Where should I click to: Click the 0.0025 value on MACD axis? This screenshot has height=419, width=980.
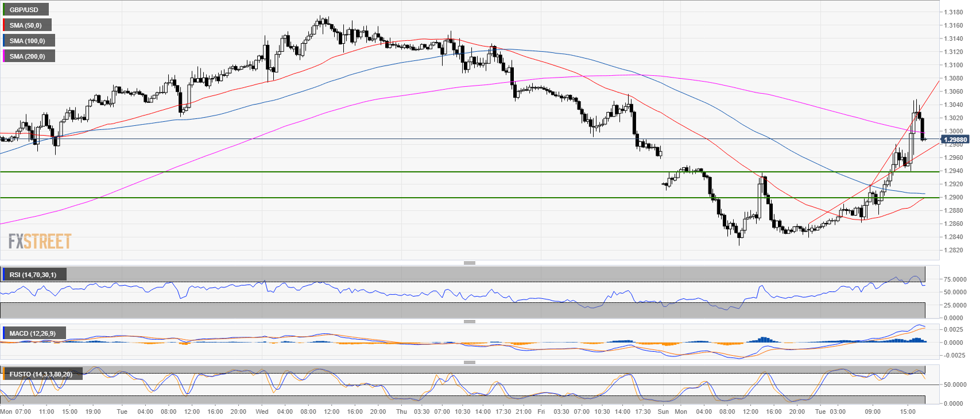click(x=954, y=329)
